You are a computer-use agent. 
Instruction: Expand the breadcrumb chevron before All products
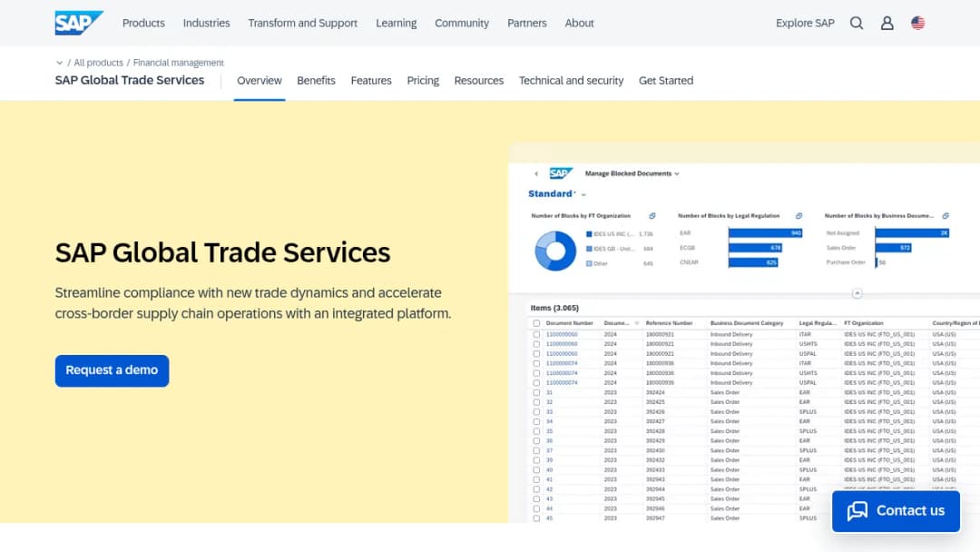click(59, 63)
